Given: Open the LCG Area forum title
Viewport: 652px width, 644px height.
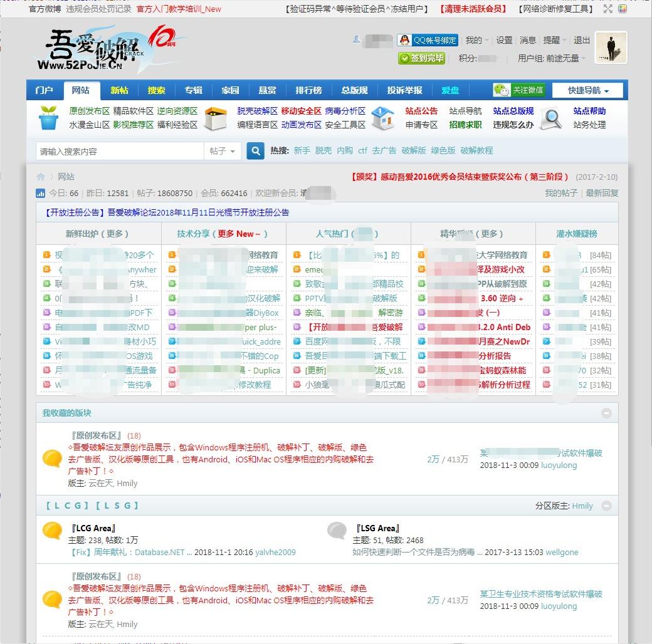Looking at the screenshot, I should pos(93,529).
